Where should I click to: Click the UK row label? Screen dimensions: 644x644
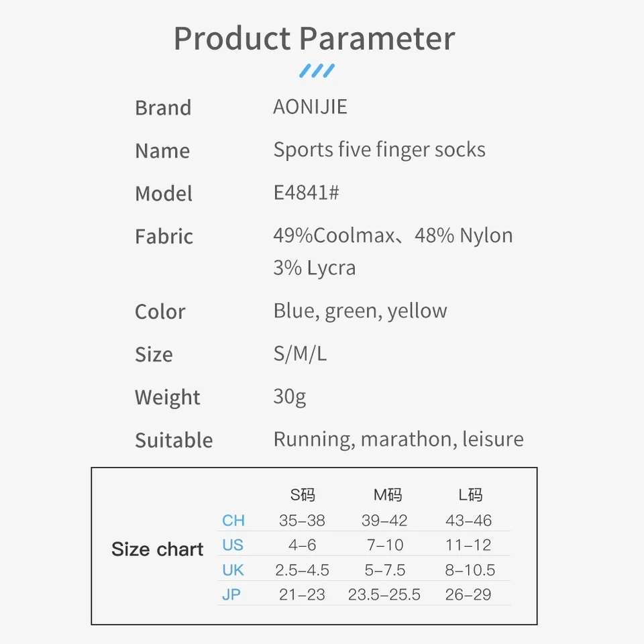tap(233, 570)
